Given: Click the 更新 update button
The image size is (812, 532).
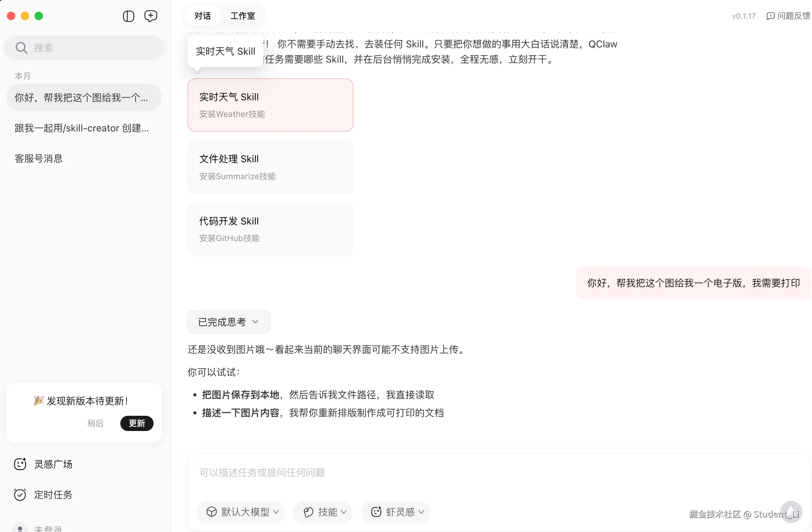Looking at the screenshot, I should tap(137, 423).
